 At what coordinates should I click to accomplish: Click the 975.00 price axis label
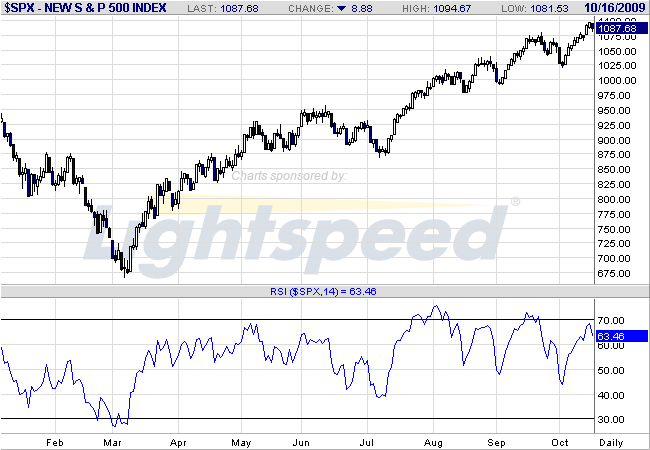coord(614,95)
